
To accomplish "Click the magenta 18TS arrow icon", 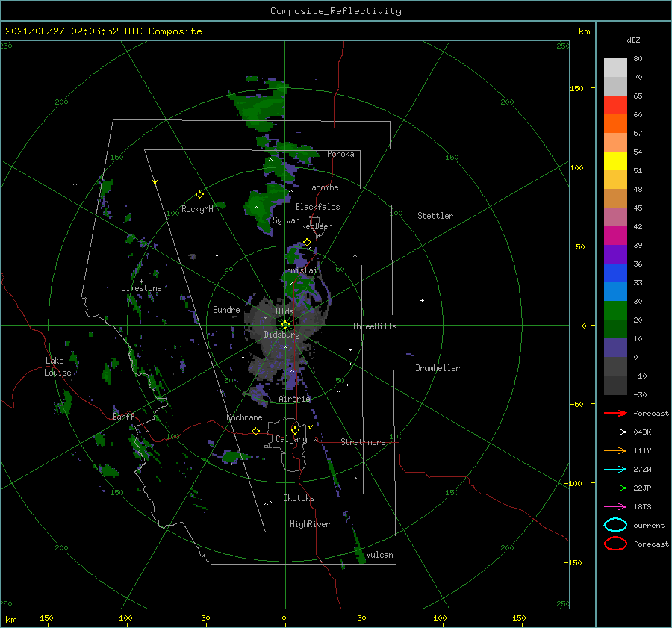I will (615, 507).
